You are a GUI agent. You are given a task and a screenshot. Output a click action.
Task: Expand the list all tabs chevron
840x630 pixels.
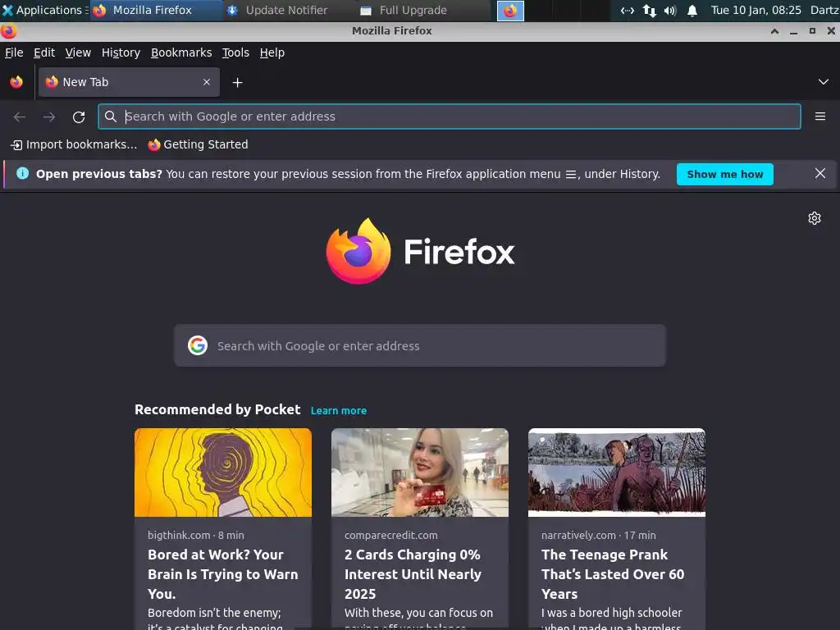pos(824,82)
